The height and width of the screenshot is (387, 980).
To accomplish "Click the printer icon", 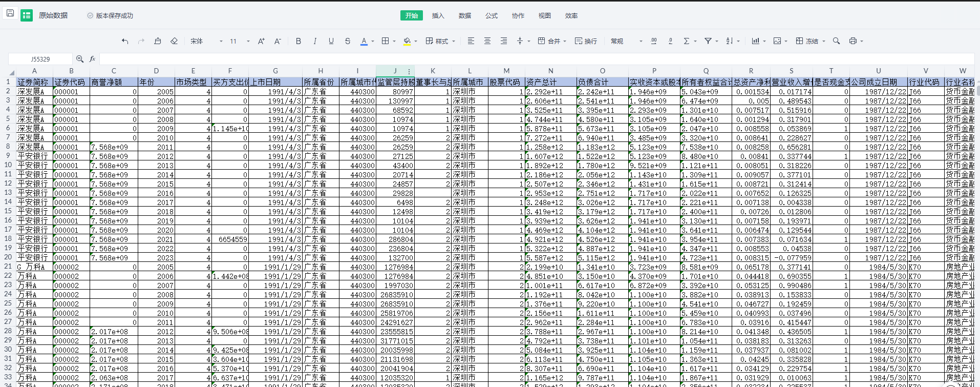I will point(853,41).
